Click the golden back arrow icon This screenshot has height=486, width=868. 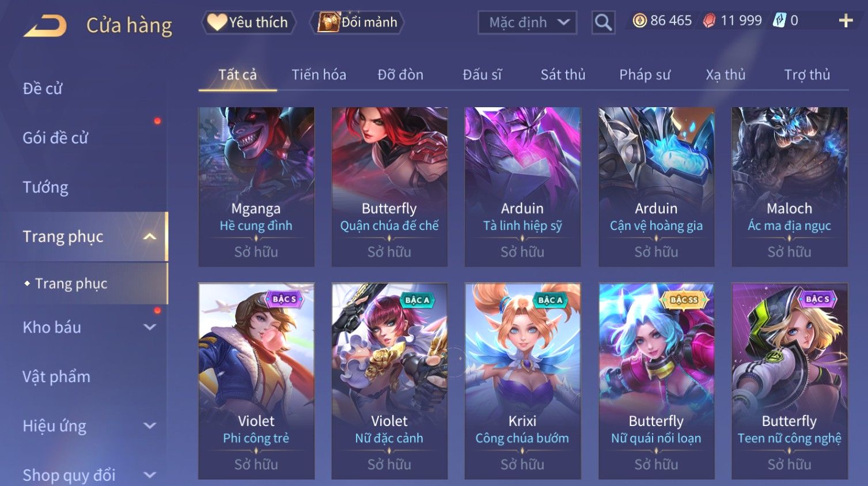click(x=45, y=25)
